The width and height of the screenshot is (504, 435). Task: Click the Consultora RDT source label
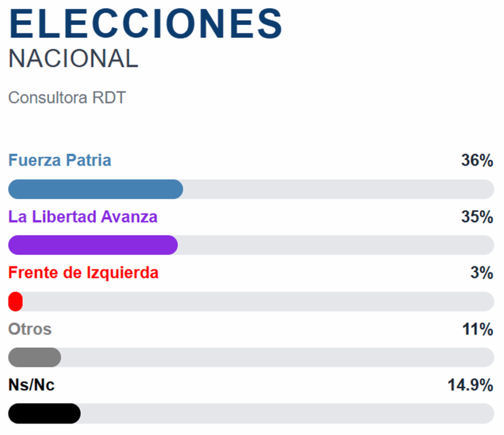click(67, 98)
